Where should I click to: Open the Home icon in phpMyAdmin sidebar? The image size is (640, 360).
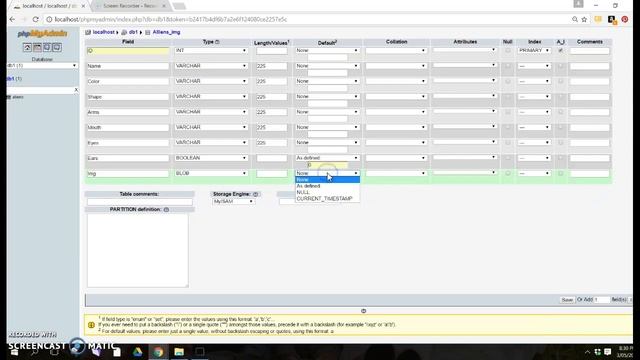click(27, 47)
